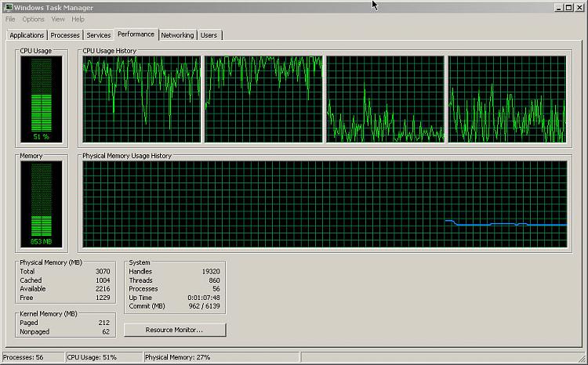Screen dimensions: 588x365
Task: Switch to the Processes tab
Action: [65, 35]
